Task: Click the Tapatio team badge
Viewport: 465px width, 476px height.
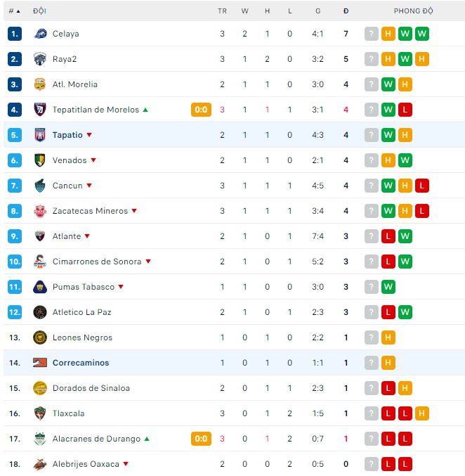Action: click(40, 135)
